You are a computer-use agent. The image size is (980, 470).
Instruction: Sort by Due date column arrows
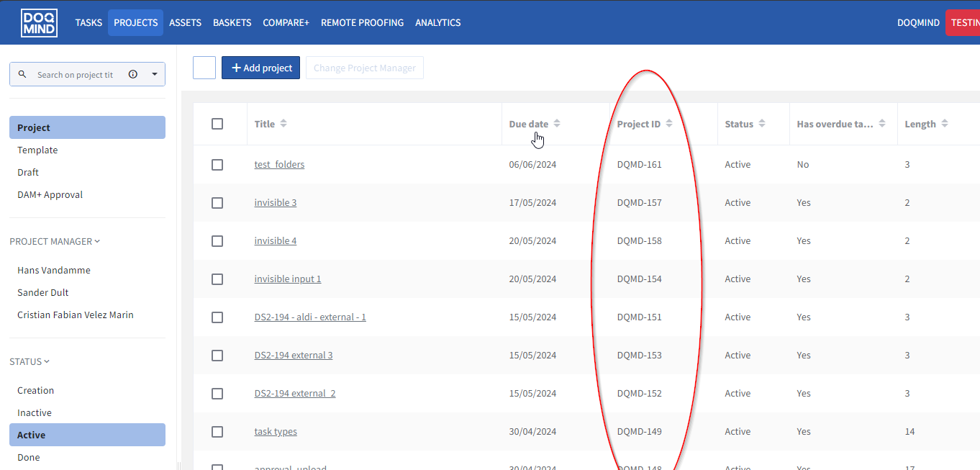pyautogui.click(x=557, y=124)
